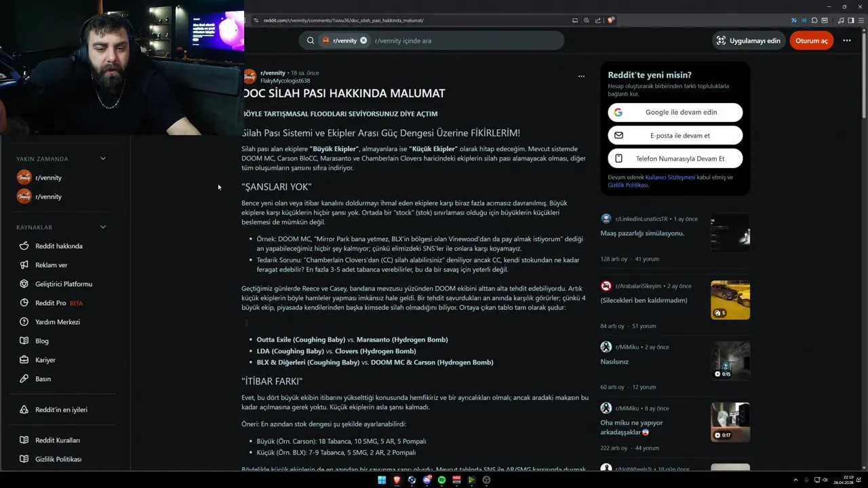Click the taskbar volume icon
The width and height of the screenshot is (868, 488).
point(825,480)
